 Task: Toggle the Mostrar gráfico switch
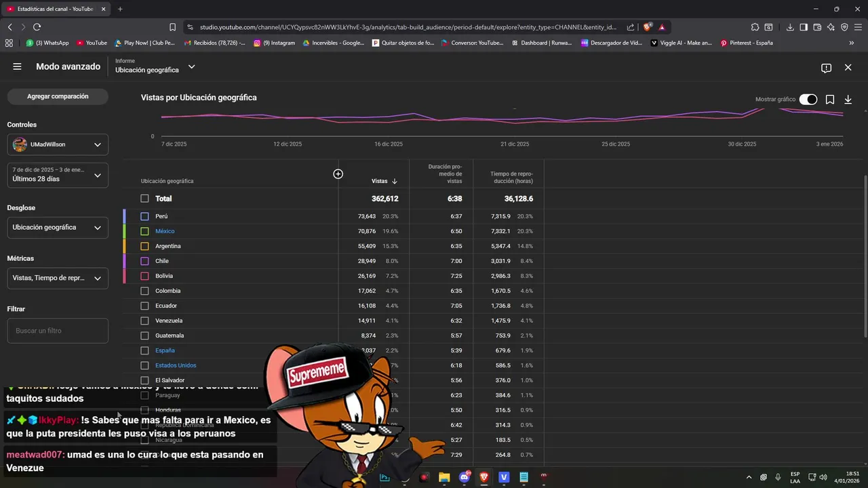(x=808, y=100)
